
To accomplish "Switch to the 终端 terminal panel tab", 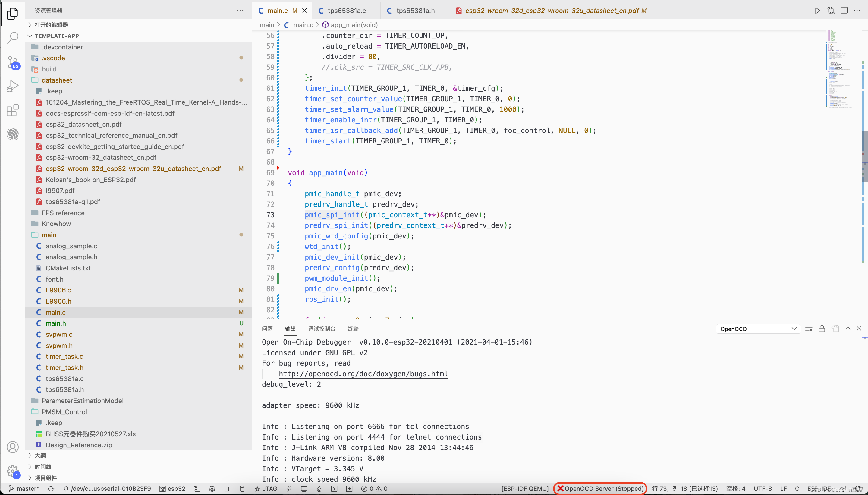I will [x=353, y=329].
